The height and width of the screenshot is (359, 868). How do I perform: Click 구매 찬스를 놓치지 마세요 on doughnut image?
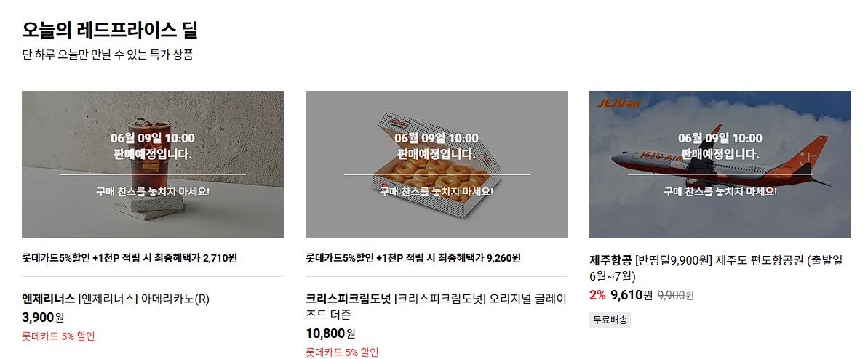(x=437, y=191)
